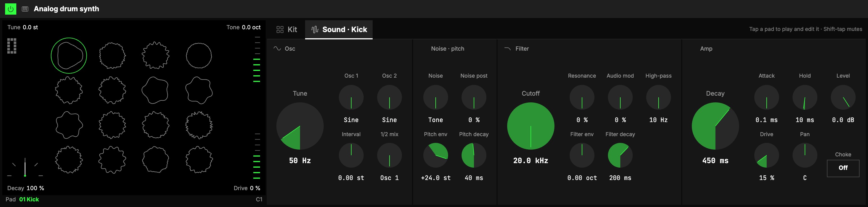Viewport: 868px width, 207px height.
Task: Tap the top-right pad in the pad grid
Action: click(x=199, y=55)
